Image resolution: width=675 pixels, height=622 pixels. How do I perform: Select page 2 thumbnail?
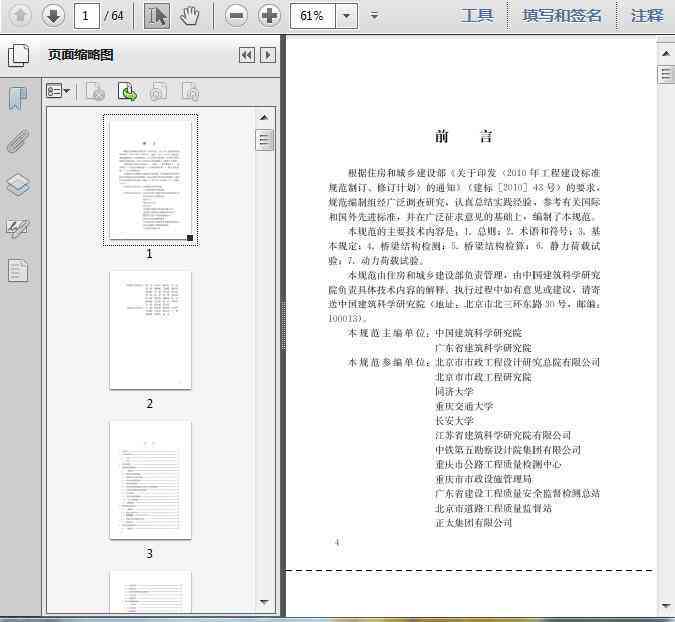[150, 330]
